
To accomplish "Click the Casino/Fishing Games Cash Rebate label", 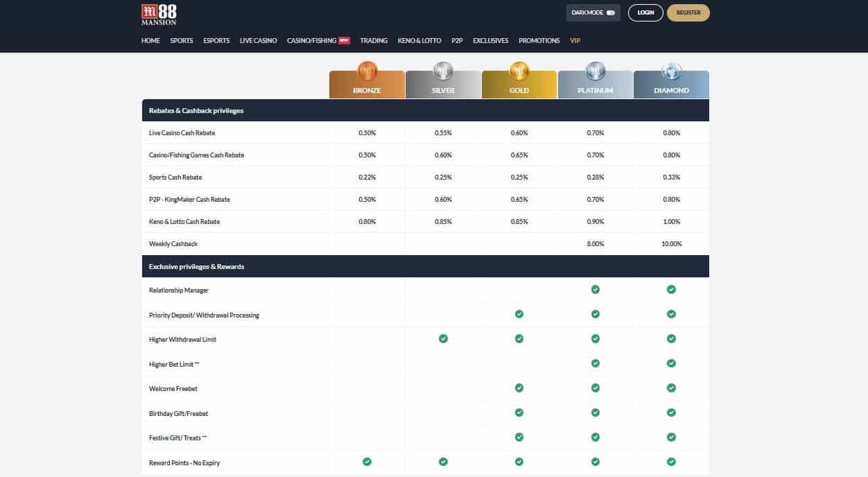I will tap(197, 155).
